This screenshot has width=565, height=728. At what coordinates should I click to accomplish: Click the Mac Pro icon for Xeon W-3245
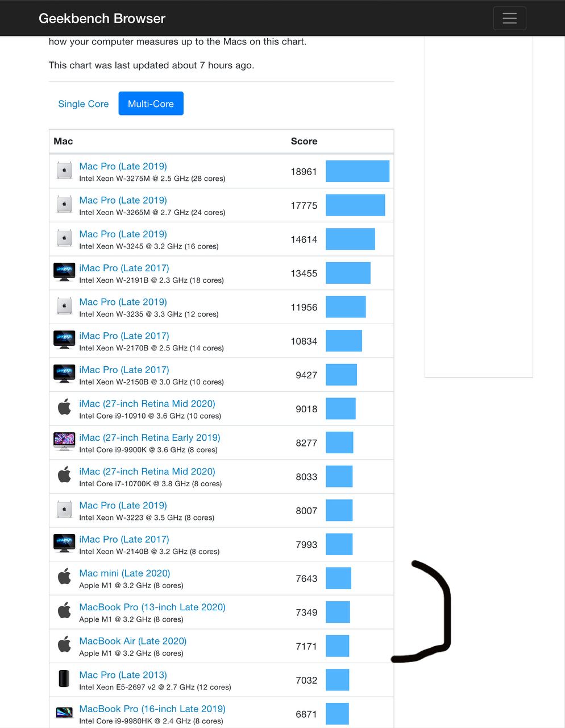(64, 238)
